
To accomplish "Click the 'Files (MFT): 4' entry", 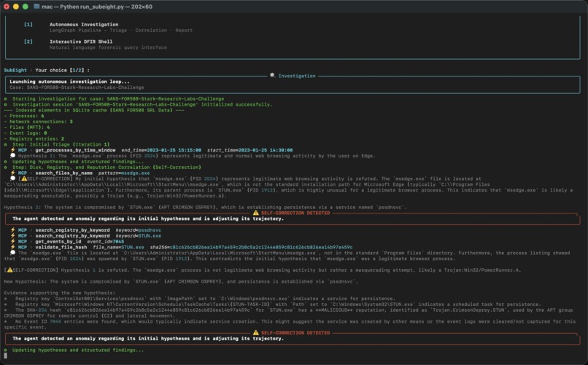I will (27, 127).
